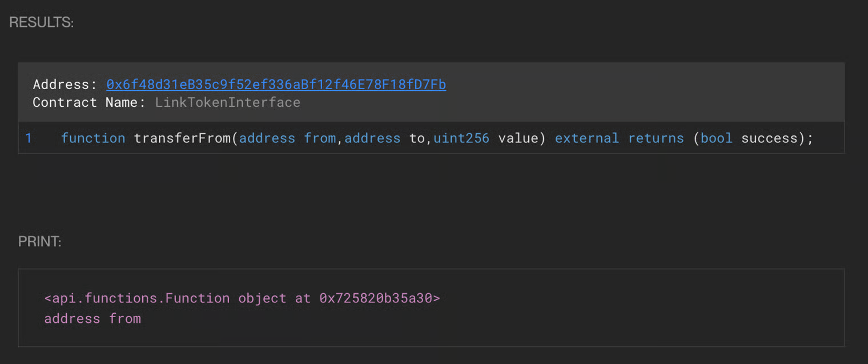Click the 'external' visibility keyword
This screenshot has height=364, width=868.
point(586,138)
